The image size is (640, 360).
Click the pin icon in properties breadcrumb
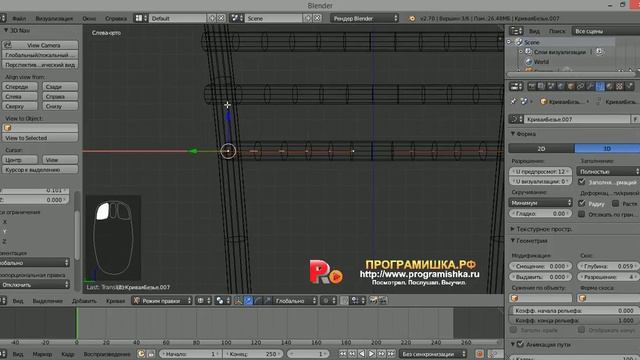(x=514, y=101)
